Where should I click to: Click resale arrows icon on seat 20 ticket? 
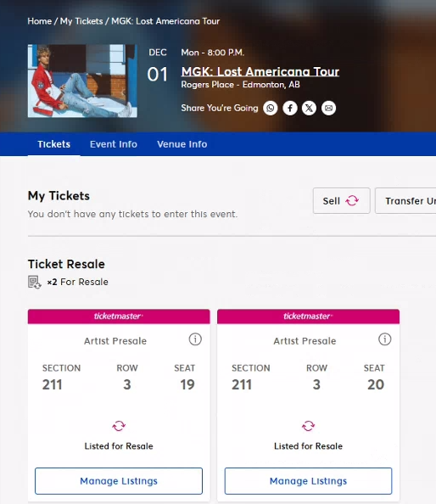click(x=308, y=426)
